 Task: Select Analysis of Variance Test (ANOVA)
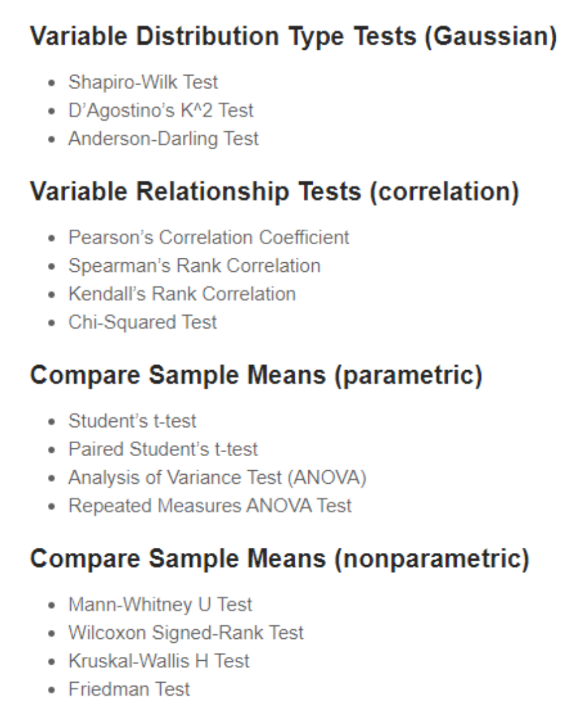(x=217, y=477)
